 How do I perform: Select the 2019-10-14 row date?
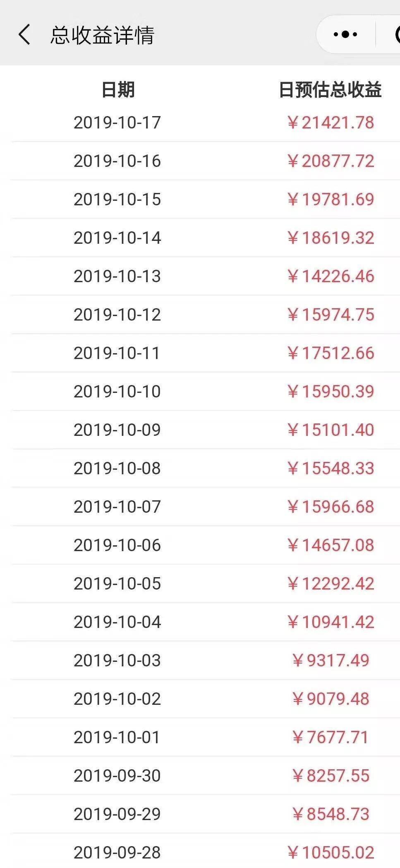pyautogui.click(x=117, y=238)
